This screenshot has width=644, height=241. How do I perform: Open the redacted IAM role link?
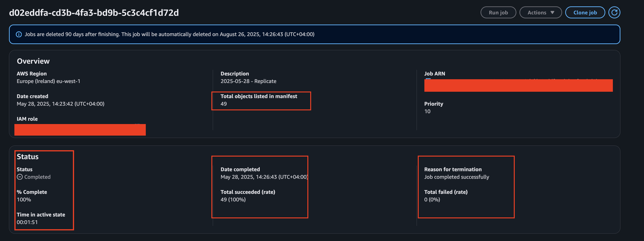click(x=80, y=130)
